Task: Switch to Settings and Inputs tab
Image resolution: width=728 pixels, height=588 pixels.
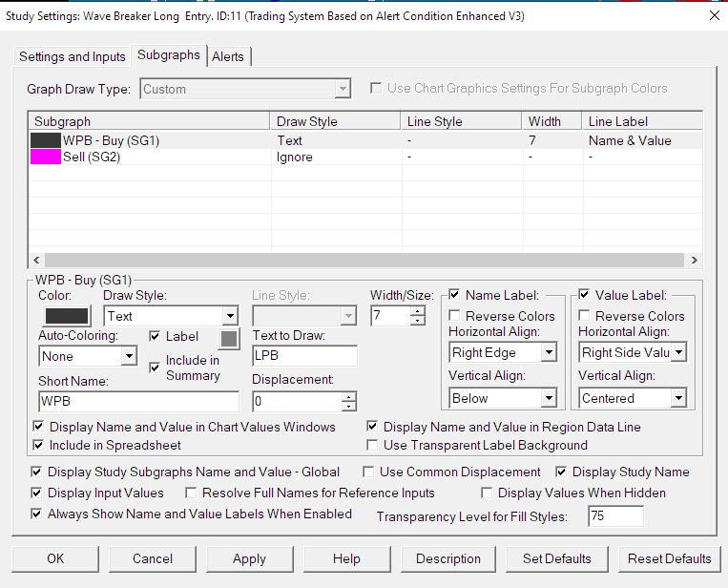Action: 73,56
